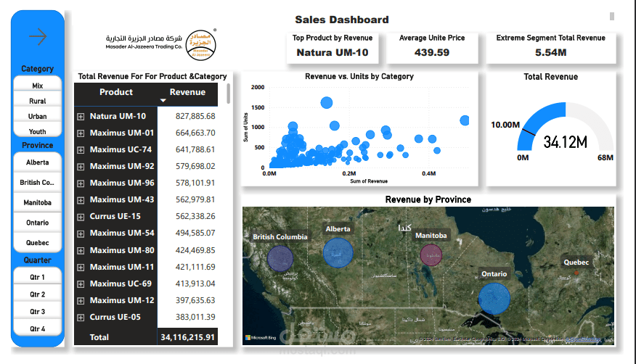The image size is (636, 364).
Task: Click the Revenue column sort arrow
Action: [x=163, y=100]
